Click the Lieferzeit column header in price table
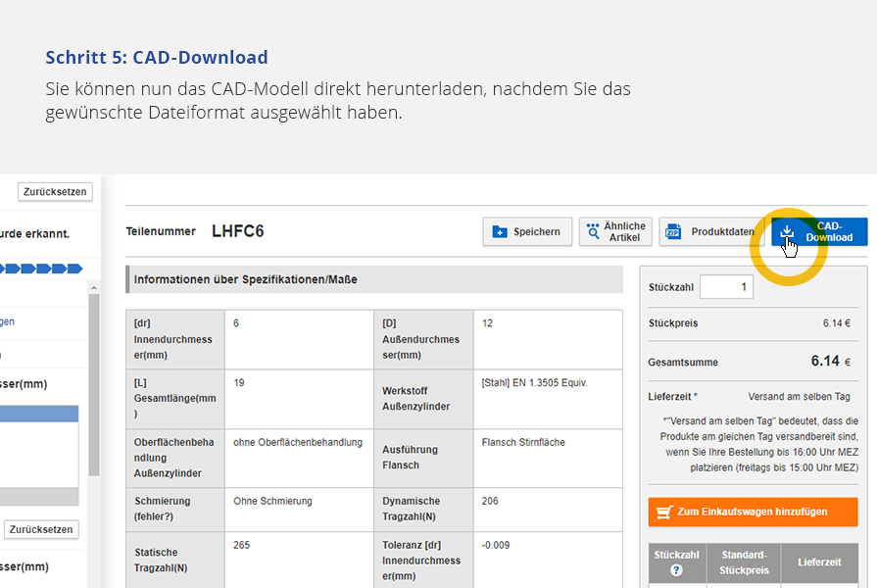Screen dimensions: 877x588 (x=818, y=563)
